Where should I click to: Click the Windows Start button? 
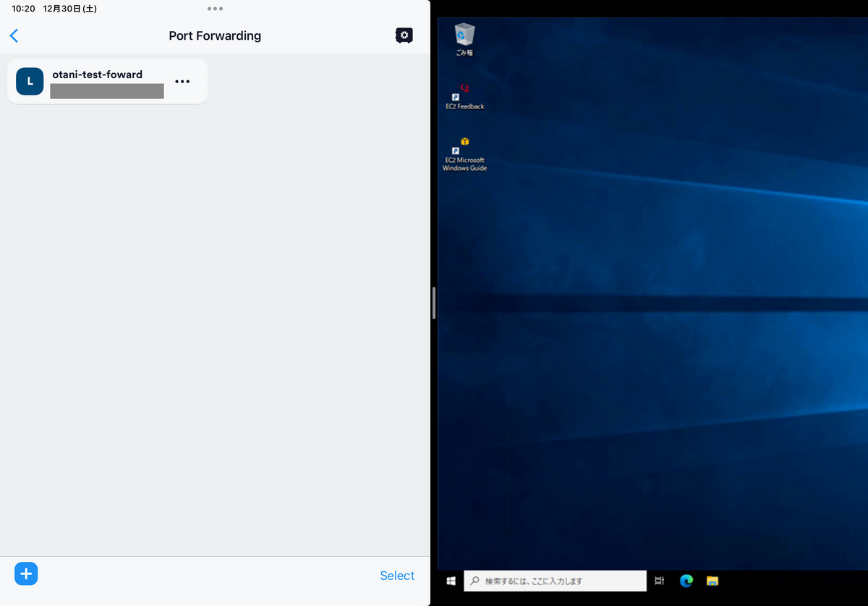tap(451, 581)
